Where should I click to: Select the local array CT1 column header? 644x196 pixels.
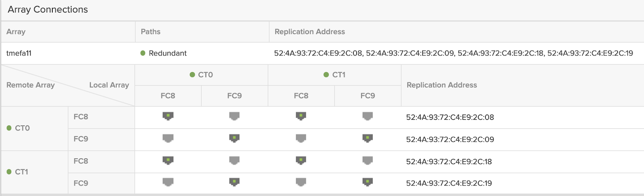click(x=339, y=75)
